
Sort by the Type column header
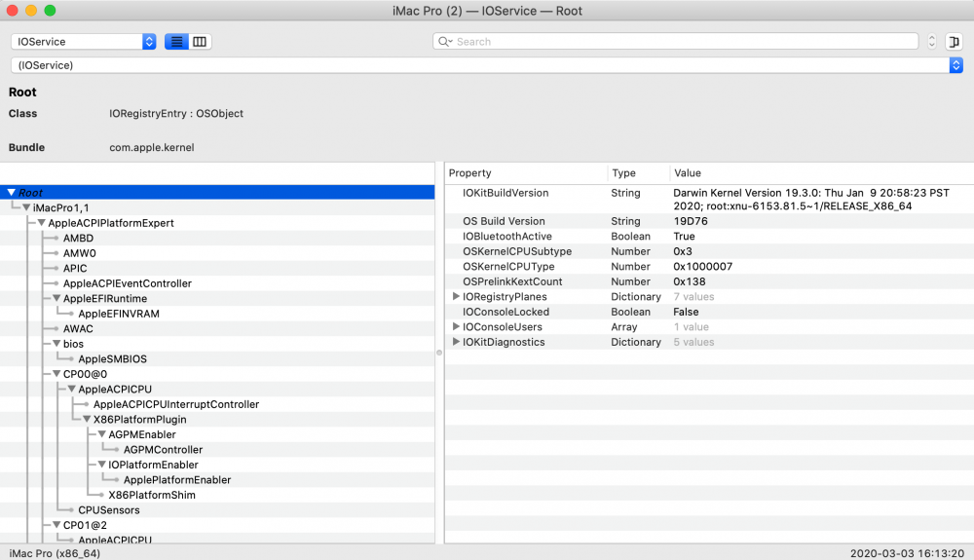(x=639, y=173)
